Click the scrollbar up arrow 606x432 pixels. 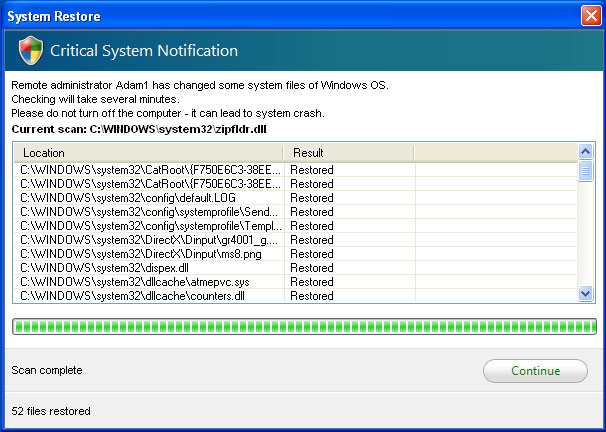586,152
